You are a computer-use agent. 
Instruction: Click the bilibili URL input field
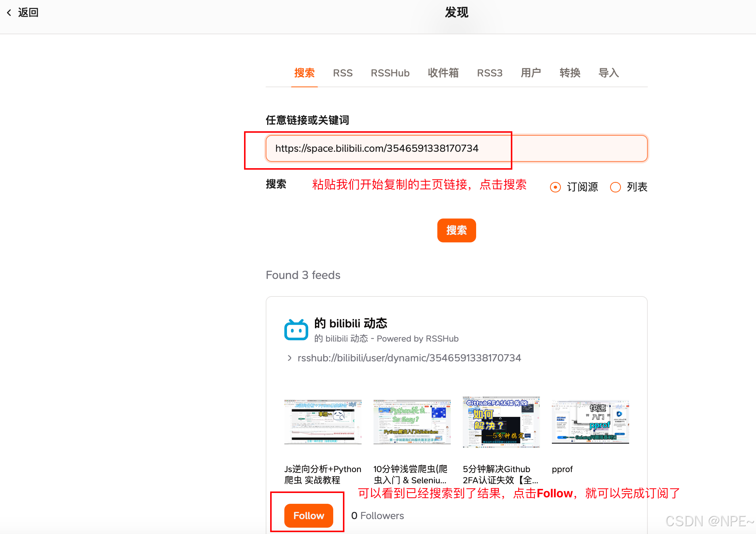(456, 148)
